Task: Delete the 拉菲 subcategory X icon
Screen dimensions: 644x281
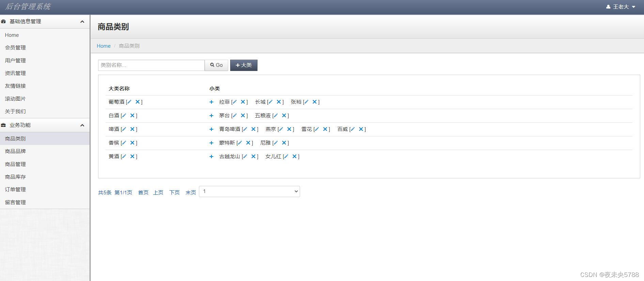Action: pyautogui.click(x=243, y=102)
